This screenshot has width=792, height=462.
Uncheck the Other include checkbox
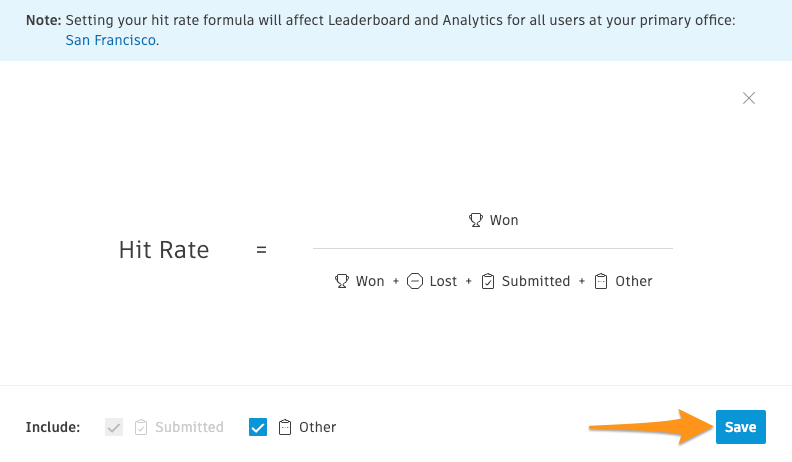click(x=258, y=427)
